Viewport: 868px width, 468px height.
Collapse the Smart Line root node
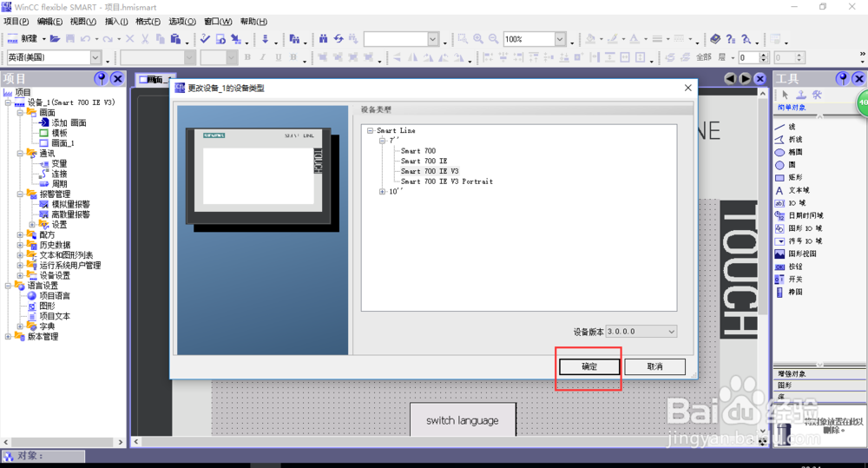click(x=371, y=131)
